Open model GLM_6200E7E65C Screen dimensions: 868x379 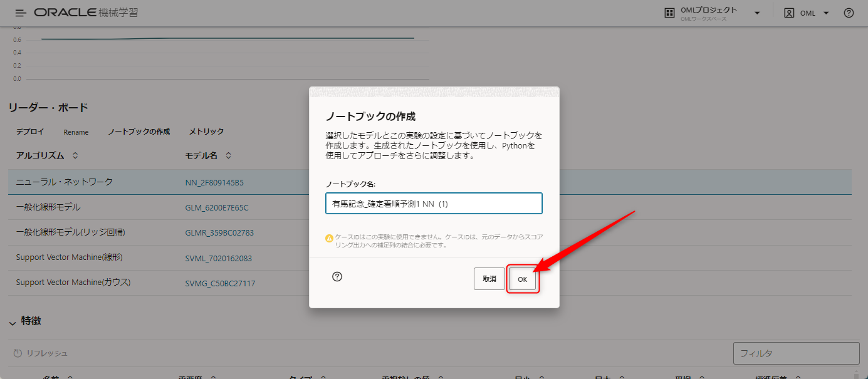point(217,207)
